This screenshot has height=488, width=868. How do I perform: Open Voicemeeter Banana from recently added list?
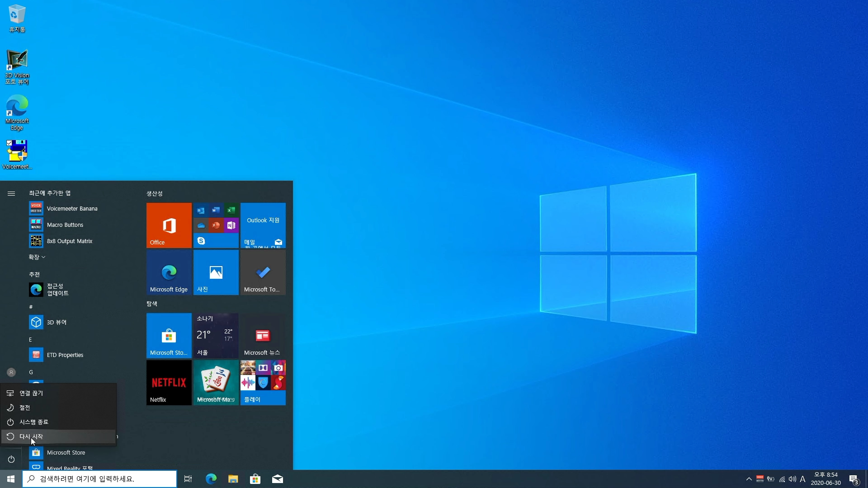coord(72,209)
